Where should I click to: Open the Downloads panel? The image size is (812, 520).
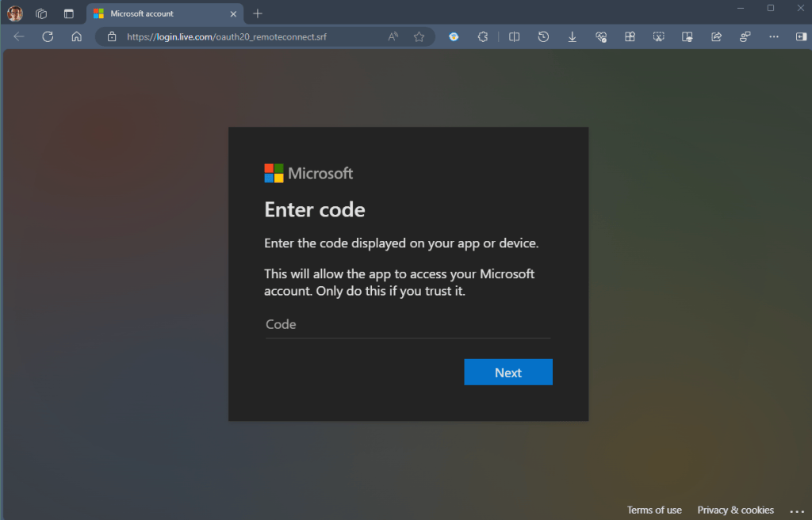[x=572, y=36]
